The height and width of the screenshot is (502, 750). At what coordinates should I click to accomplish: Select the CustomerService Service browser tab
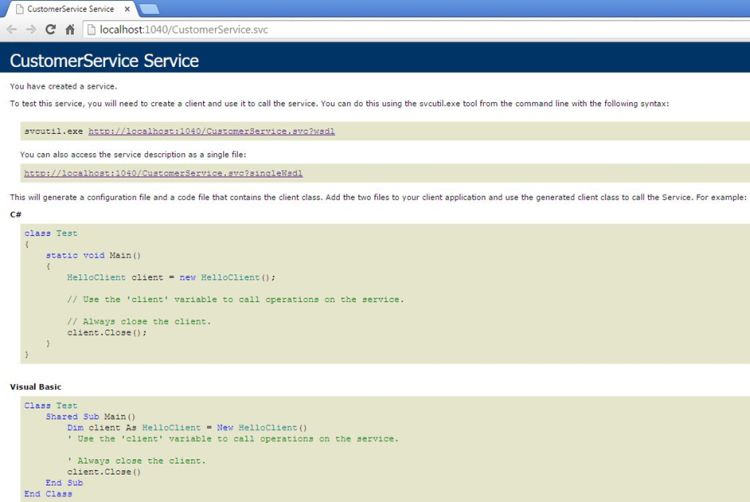(x=71, y=9)
